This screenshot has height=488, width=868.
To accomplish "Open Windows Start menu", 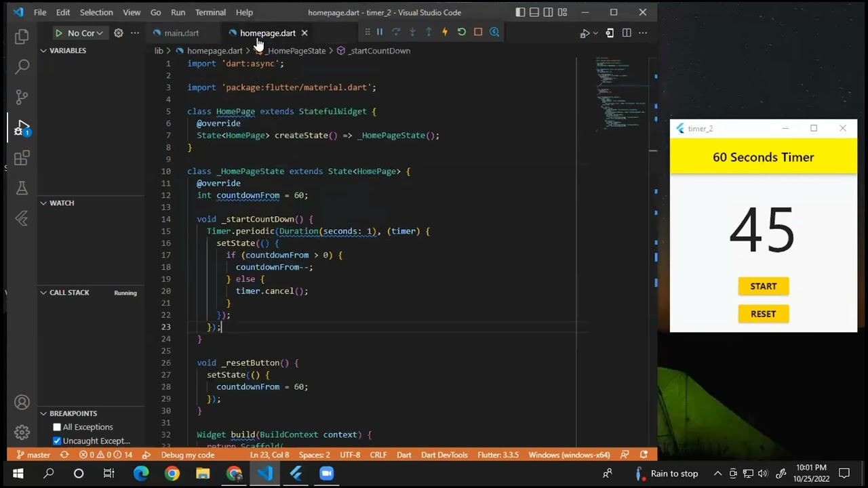I will (x=18, y=474).
